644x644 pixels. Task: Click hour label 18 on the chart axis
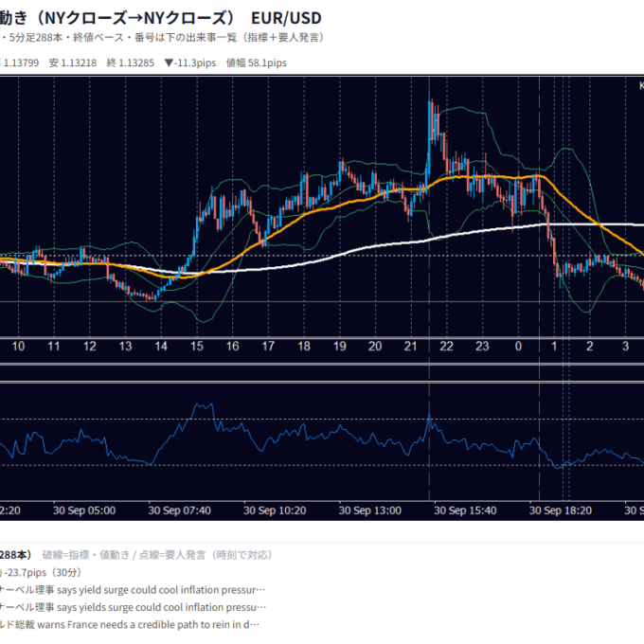coord(304,347)
